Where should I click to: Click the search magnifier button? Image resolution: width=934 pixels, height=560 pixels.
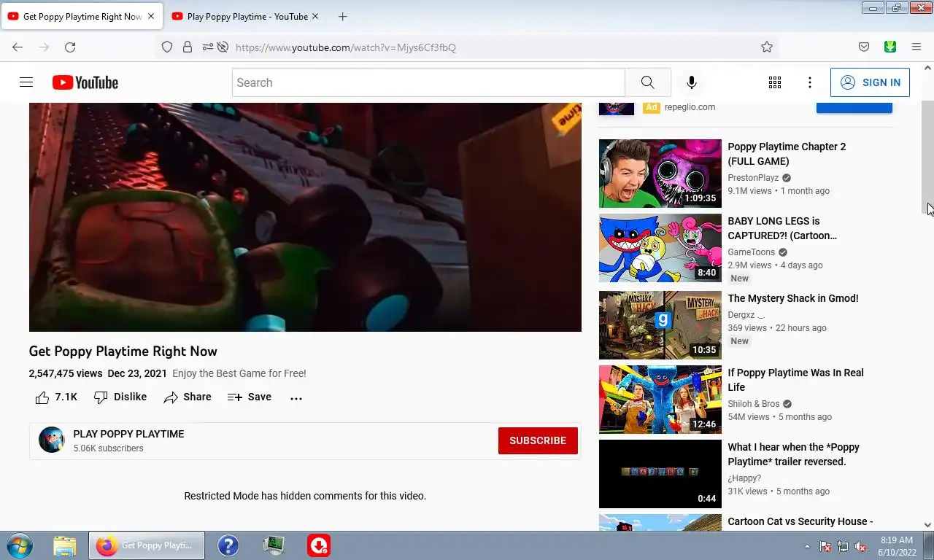click(x=648, y=82)
